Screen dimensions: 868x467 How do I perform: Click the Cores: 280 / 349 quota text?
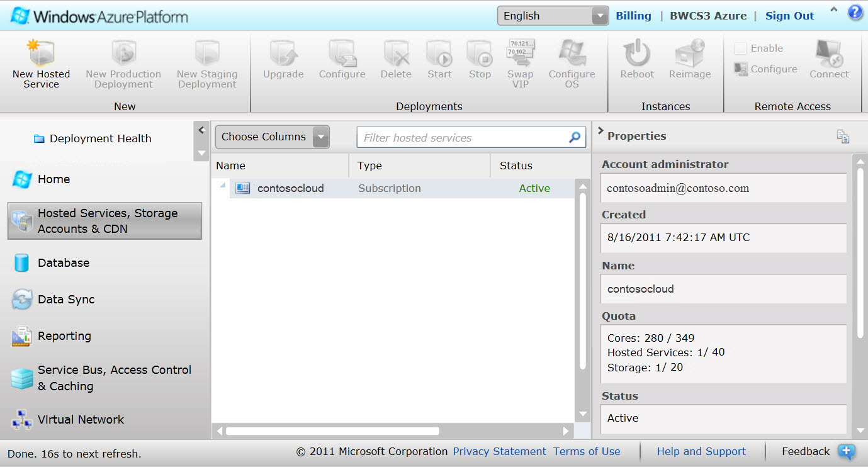651,338
